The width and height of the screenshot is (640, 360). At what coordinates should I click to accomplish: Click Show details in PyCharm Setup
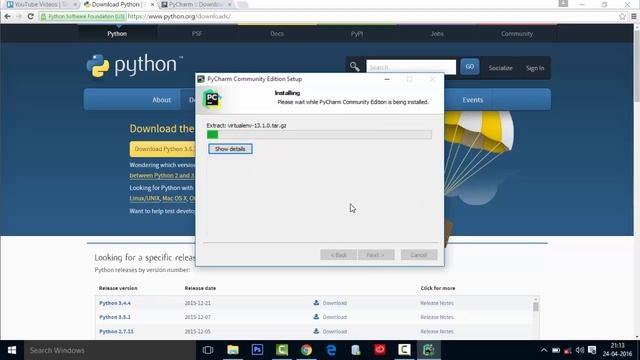coord(230,149)
